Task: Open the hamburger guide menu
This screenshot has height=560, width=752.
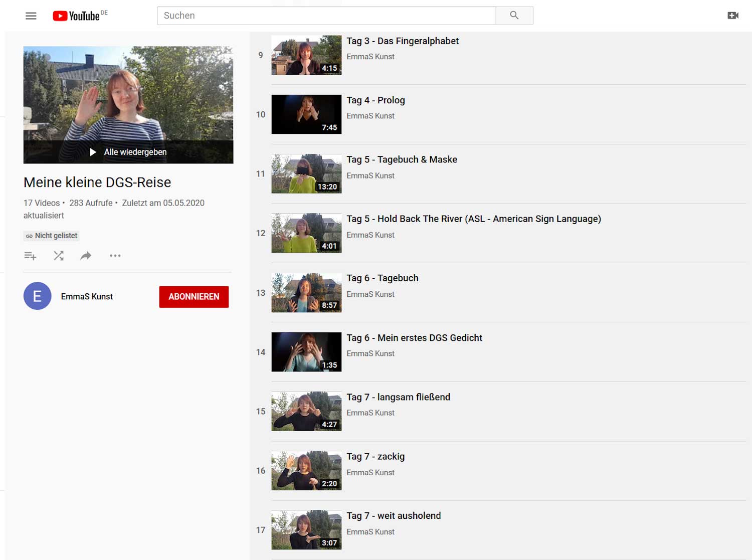Action: (31, 16)
